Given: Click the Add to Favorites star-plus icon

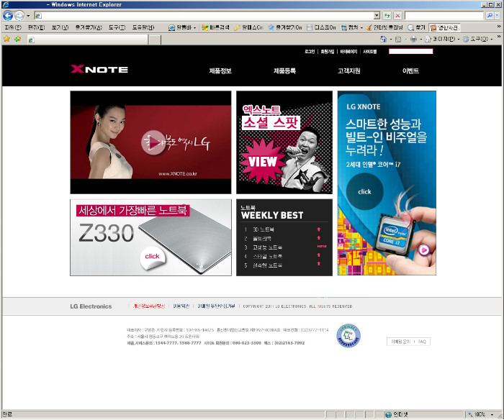Looking at the screenshot, I should (18, 39).
